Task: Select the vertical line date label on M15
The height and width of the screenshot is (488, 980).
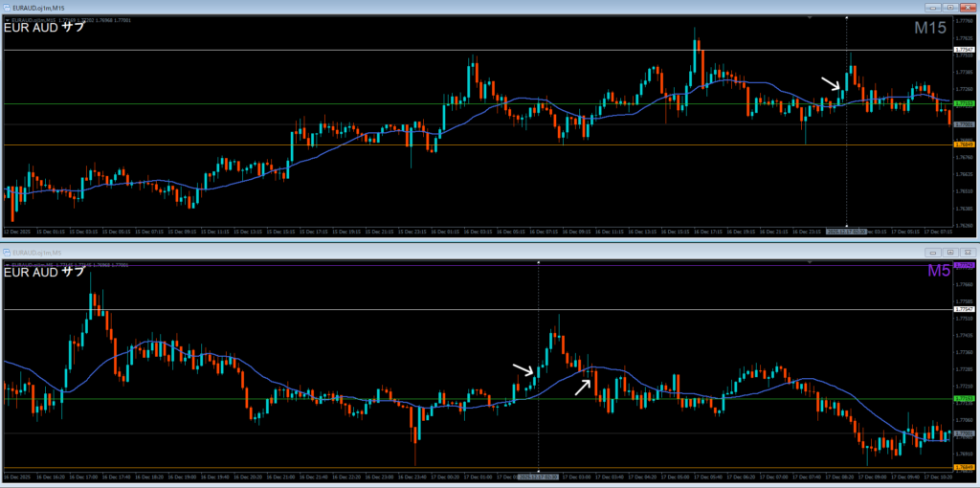Action: [x=846, y=232]
